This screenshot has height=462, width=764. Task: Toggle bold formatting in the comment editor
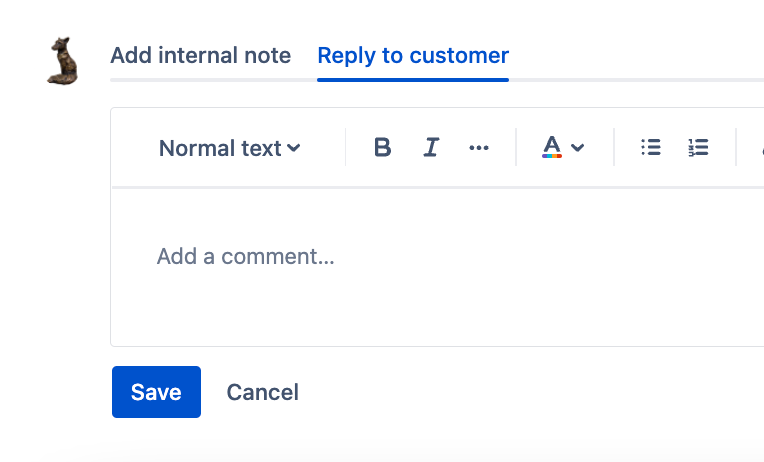(x=382, y=147)
